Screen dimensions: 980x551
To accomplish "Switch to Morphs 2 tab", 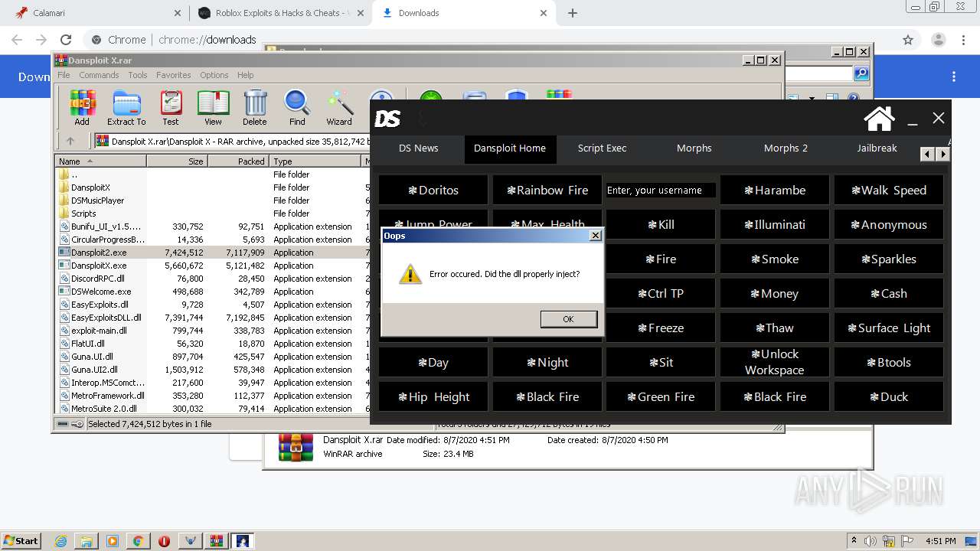I will (786, 148).
